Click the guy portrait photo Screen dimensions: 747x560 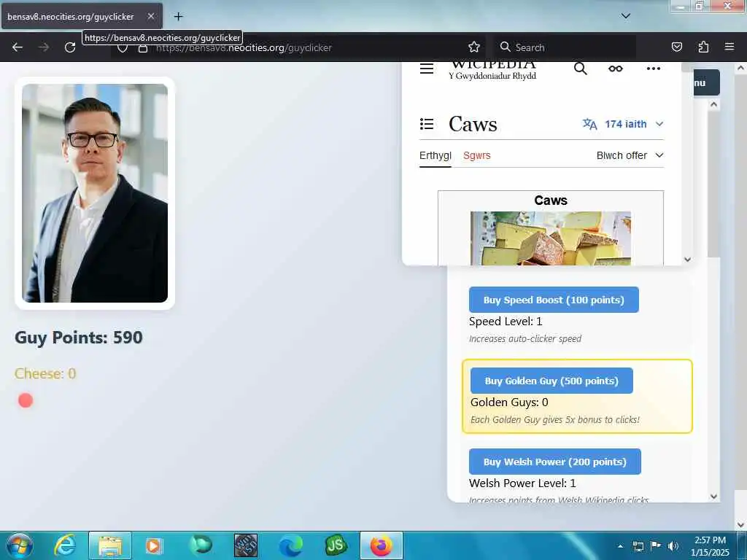point(95,192)
